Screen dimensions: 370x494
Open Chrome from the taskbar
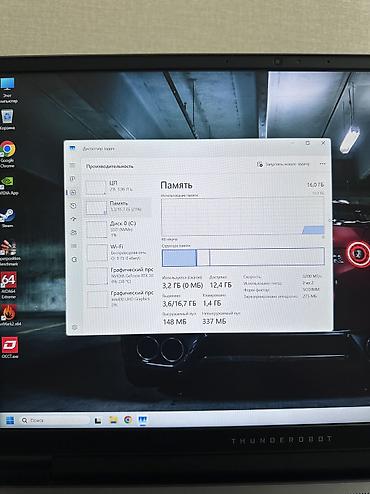(128, 420)
